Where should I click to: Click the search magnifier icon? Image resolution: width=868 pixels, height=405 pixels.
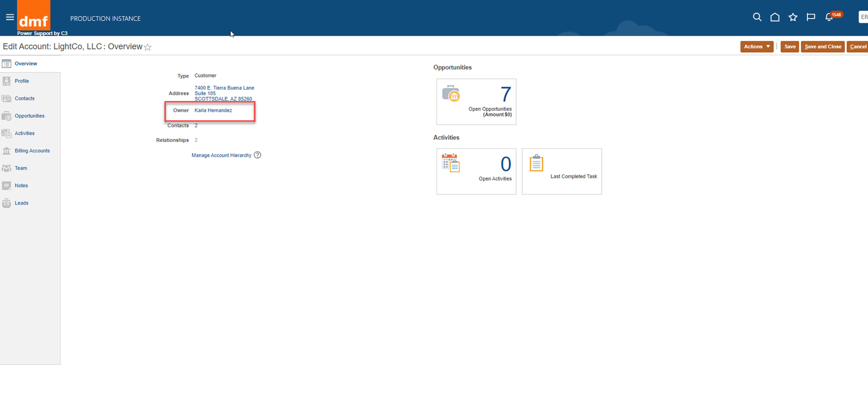click(757, 17)
